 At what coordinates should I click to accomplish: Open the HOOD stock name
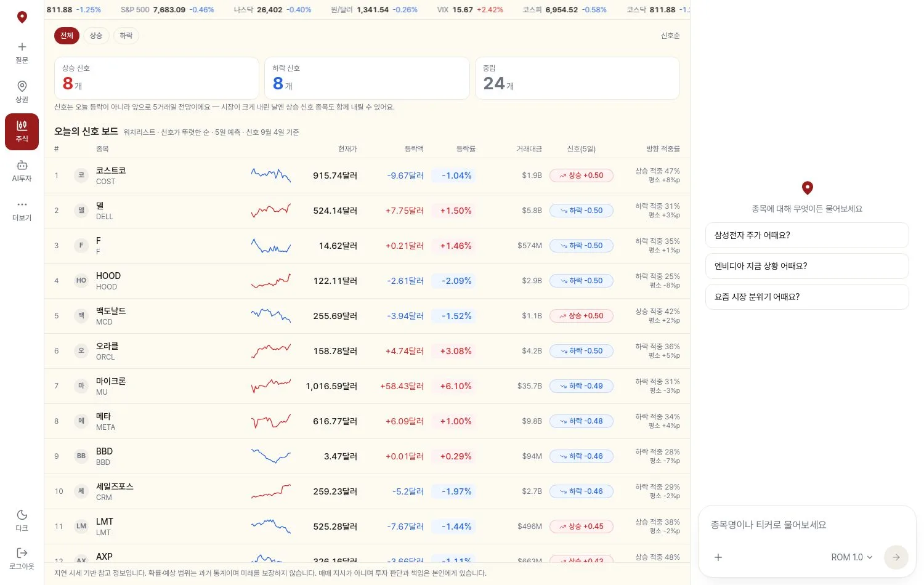pos(108,281)
